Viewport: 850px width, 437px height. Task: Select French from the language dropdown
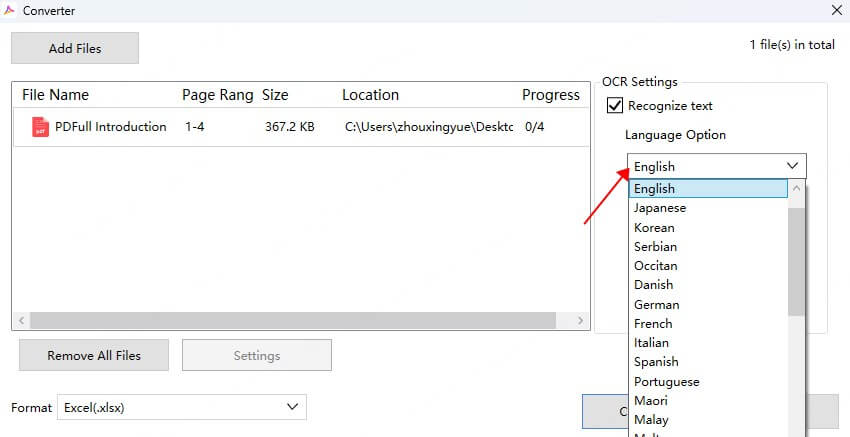[x=653, y=323]
